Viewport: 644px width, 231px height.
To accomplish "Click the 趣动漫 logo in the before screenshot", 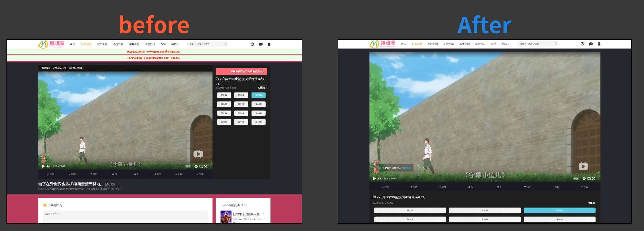I will 51,44.
